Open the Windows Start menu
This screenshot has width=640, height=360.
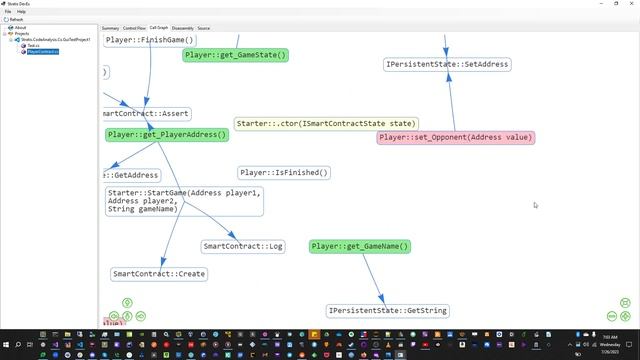point(6,345)
